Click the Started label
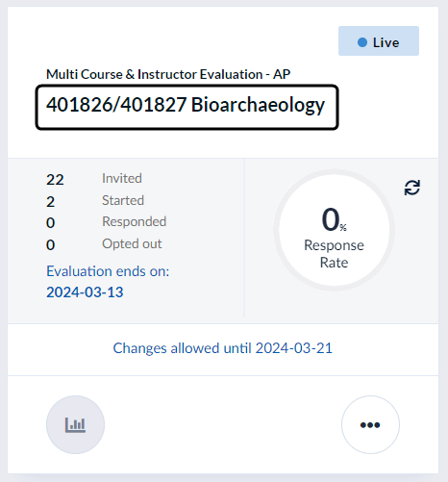Viewport: 448px width, 482px height. 123,200
